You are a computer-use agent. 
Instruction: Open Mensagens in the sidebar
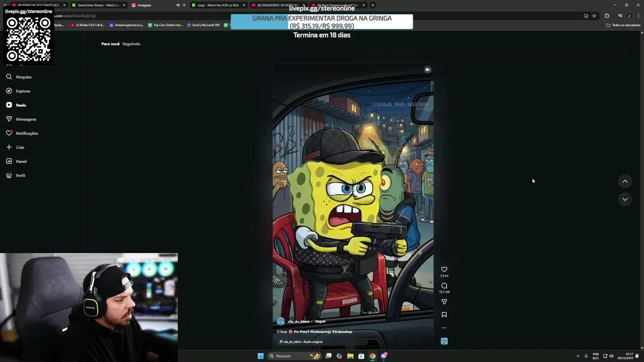pos(21,119)
